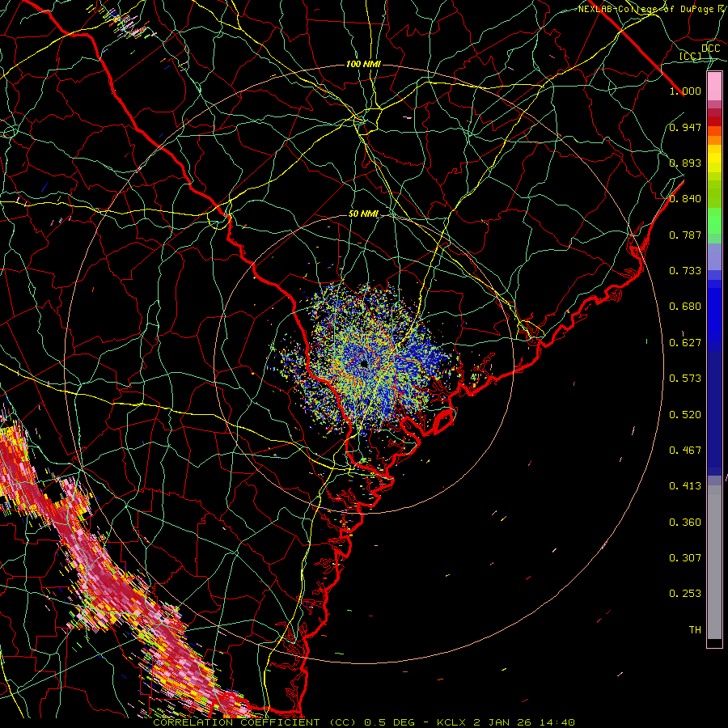Click the 14:40 timestamp in the caption
Screen dimensions: 728x728
click(x=557, y=722)
